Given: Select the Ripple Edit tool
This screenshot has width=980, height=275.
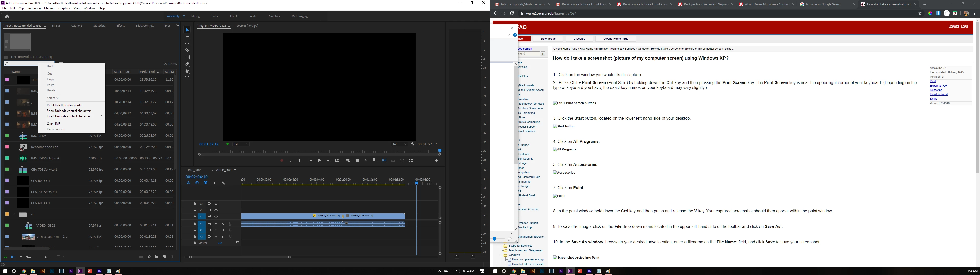Looking at the screenshot, I should tap(187, 43).
